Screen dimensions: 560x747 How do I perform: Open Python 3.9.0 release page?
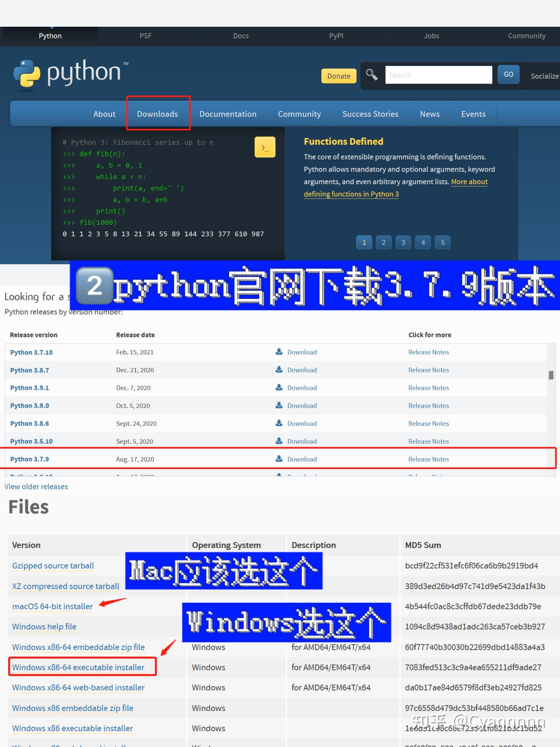[x=29, y=405]
